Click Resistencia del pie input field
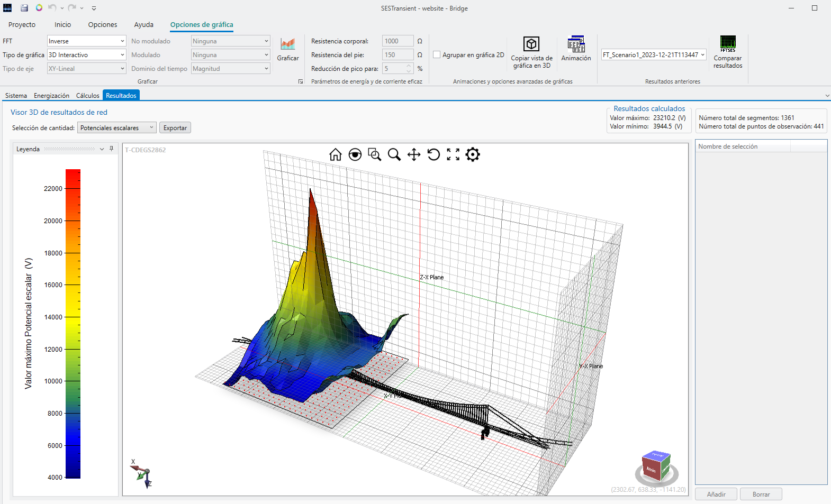 tap(398, 54)
